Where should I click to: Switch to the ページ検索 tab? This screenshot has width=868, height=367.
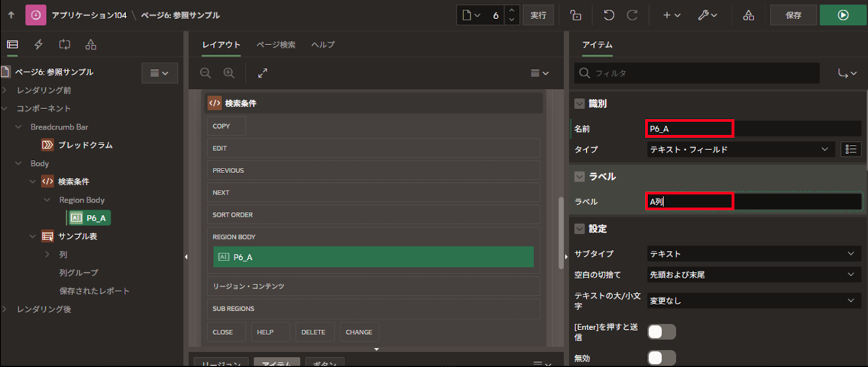pos(275,44)
